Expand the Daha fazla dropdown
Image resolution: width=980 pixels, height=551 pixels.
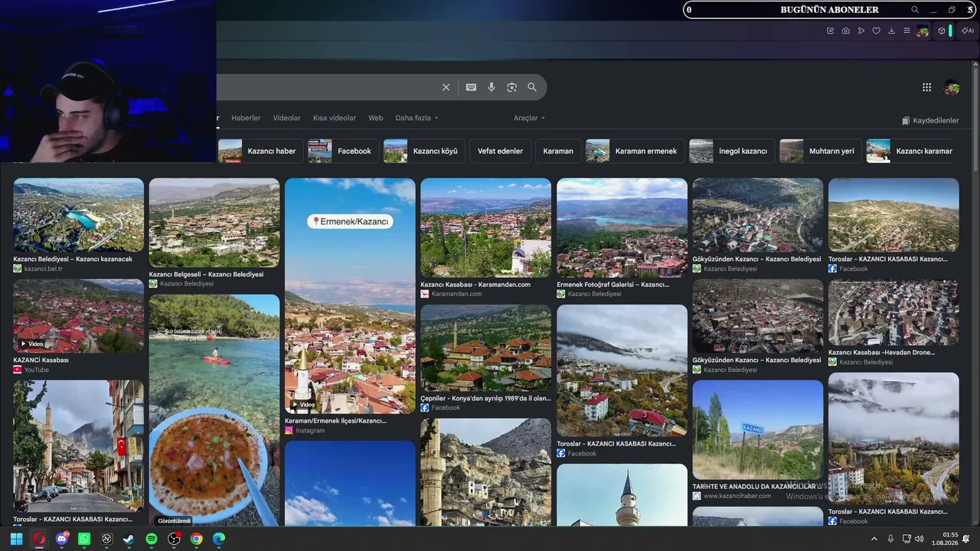tap(417, 118)
